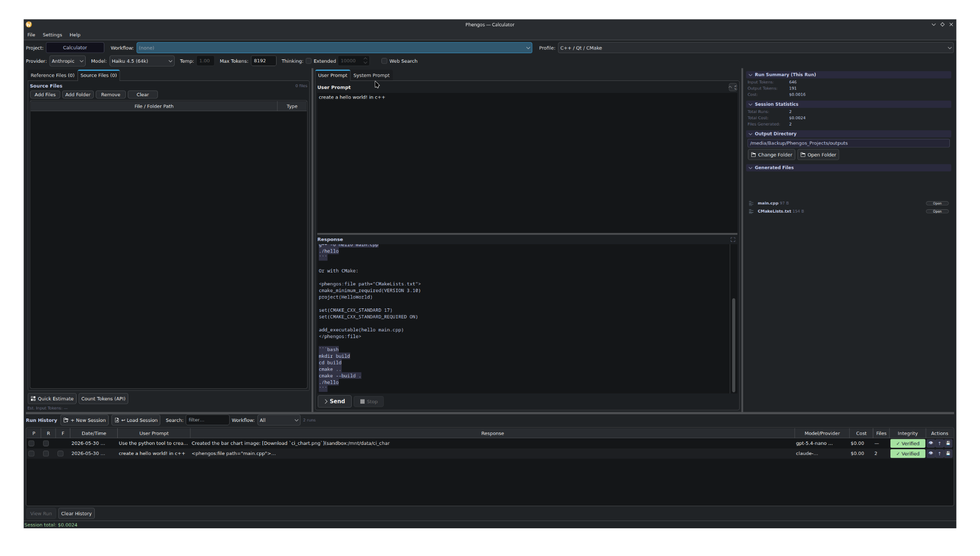Click the file icon beside CMakeLists.txt
Image resolution: width=980 pixels, height=556 pixels.
tap(751, 211)
